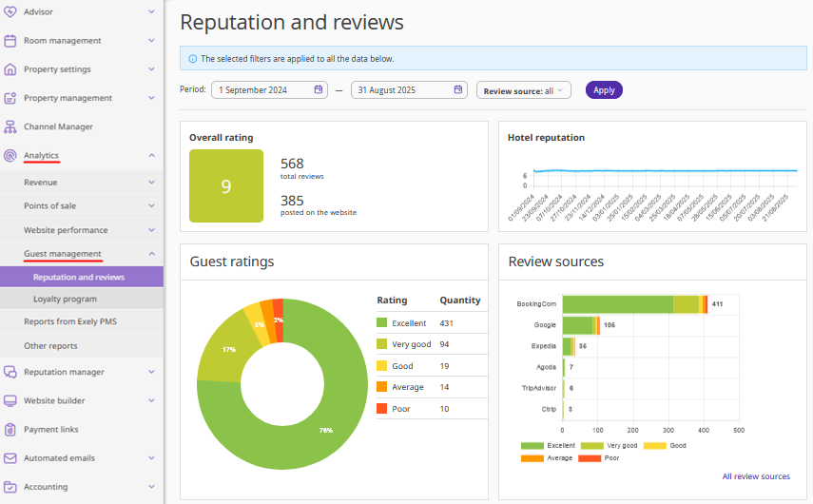Viewport: 813px width, 504px height.
Task: Open Reports from Exely PMS
Action: pos(69,321)
